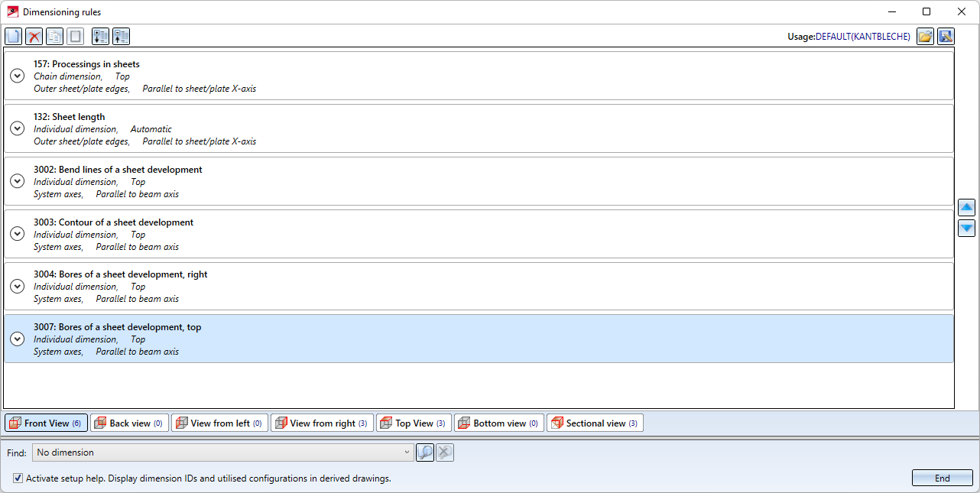Toggle the Activate setup help checkbox

(18, 478)
